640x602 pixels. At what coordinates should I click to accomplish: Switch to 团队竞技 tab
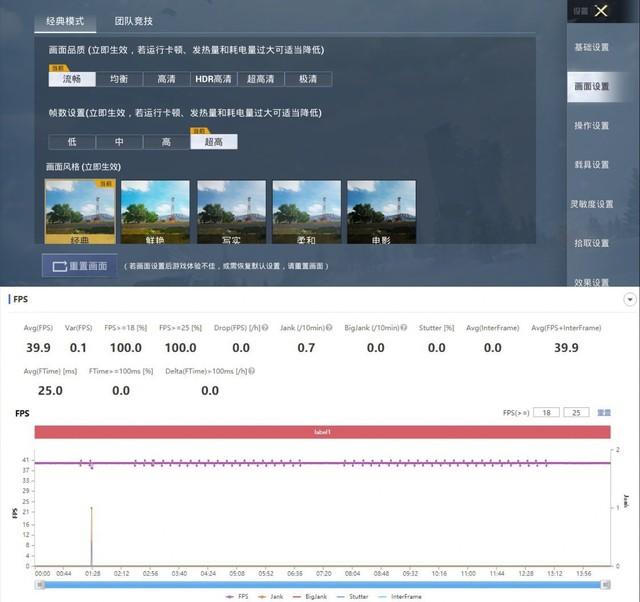pyautogui.click(x=129, y=20)
